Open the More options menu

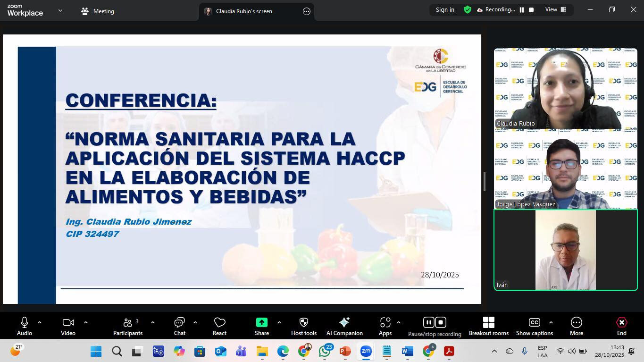577,326
